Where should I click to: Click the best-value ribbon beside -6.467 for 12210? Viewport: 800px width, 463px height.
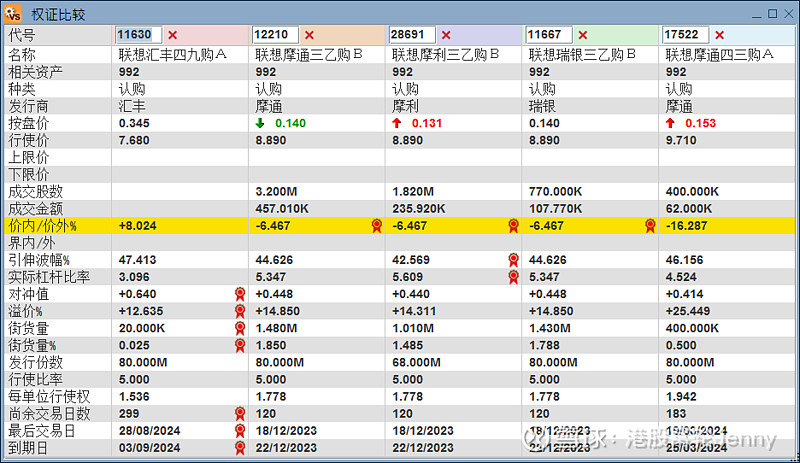click(x=377, y=226)
